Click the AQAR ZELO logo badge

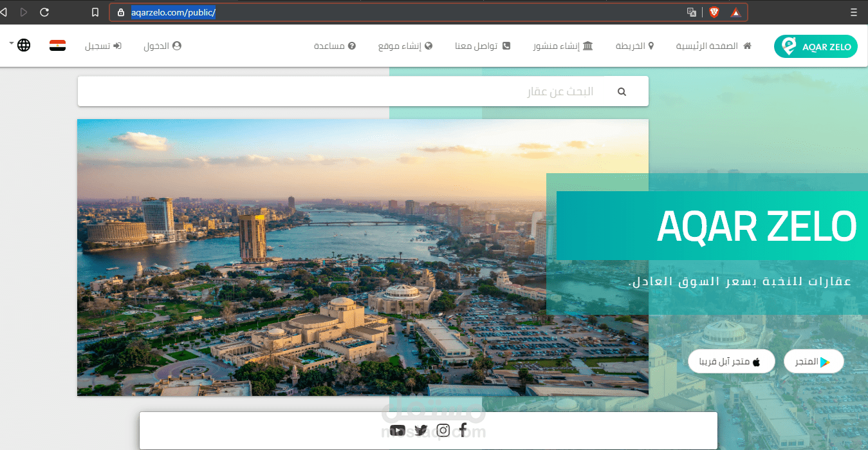coord(816,46)
